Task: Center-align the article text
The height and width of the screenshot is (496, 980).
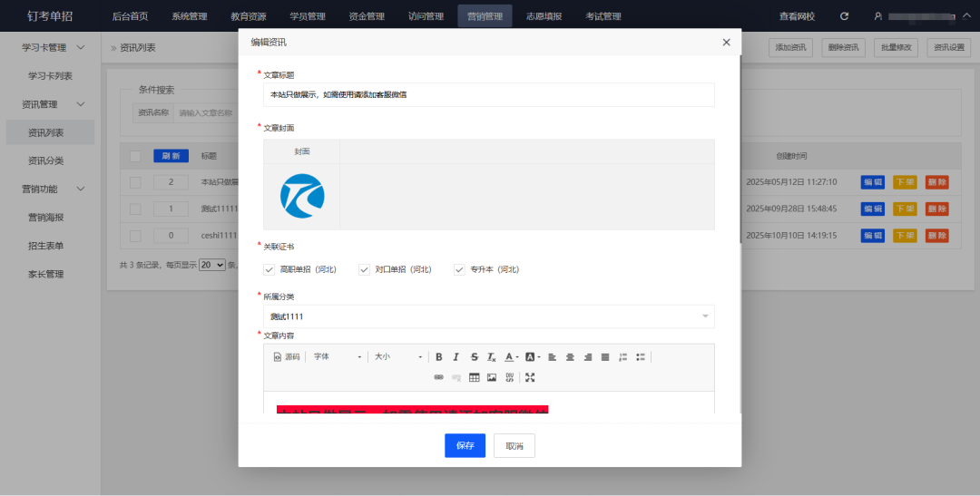Action: click(x=570, y=357)
